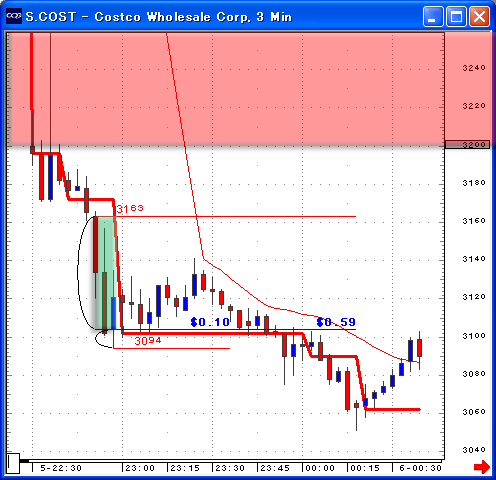The height and width of the screenshot is (480, 496).
Task: Click the 3240 price scale label
Action: tap(474, 68)
